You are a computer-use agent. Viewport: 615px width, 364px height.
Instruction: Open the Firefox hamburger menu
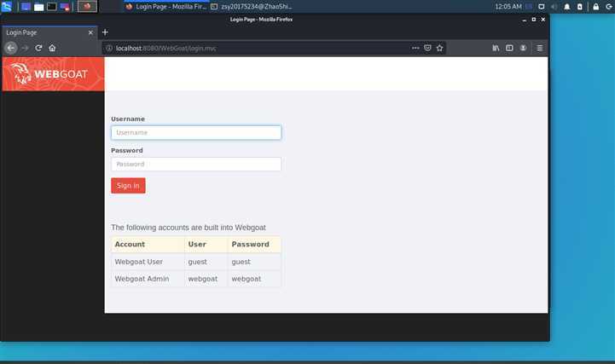point(540,48)
